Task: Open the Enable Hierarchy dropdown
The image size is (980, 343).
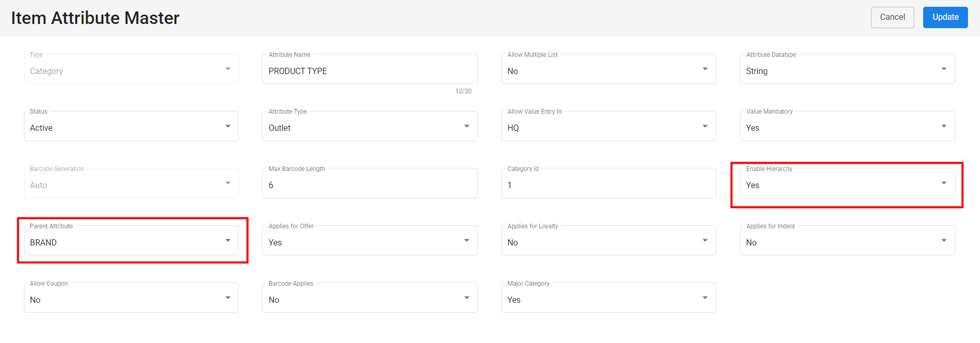Action: point(847,185)
